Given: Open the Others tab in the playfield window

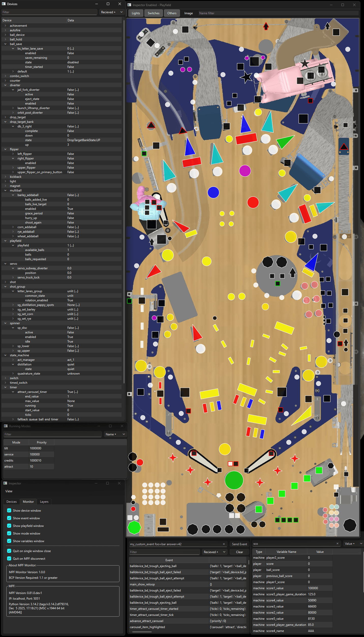Looking at the screenshot, I should pyautogui.click(x=172, y=13).
